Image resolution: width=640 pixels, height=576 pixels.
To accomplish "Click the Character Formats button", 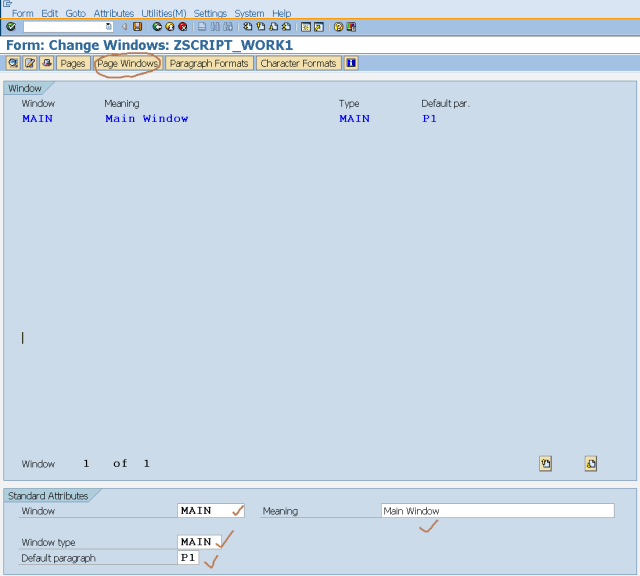I will click(298, 63).
